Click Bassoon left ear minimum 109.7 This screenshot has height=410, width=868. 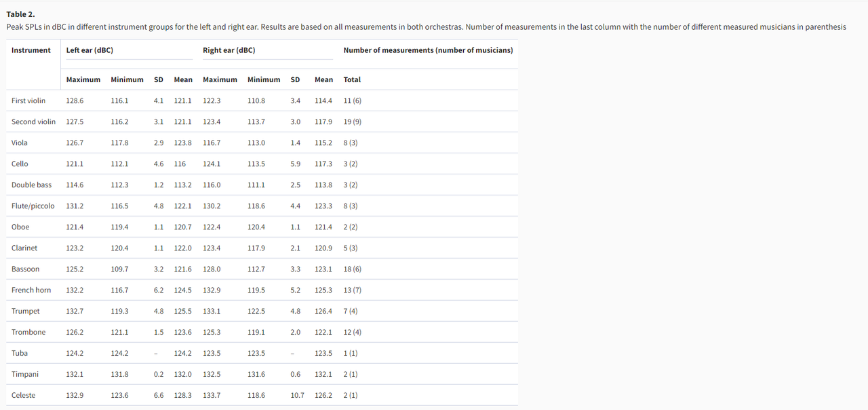coord(120,269)
